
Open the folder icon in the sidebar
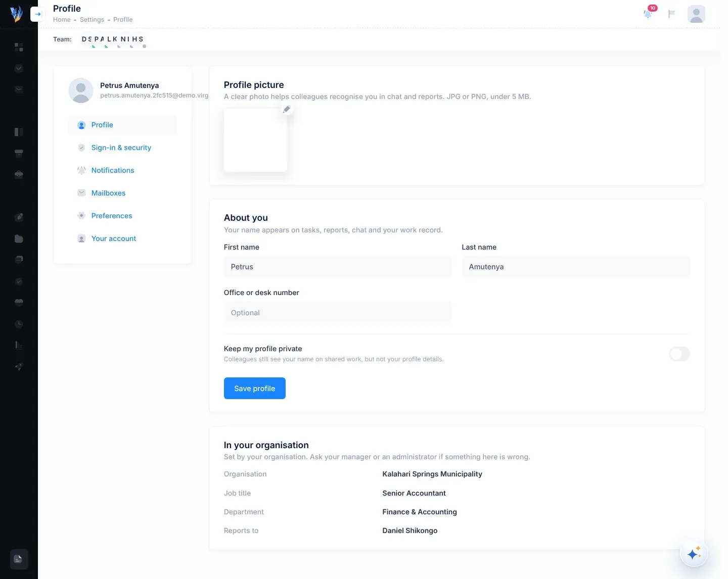tap(19, 238)
